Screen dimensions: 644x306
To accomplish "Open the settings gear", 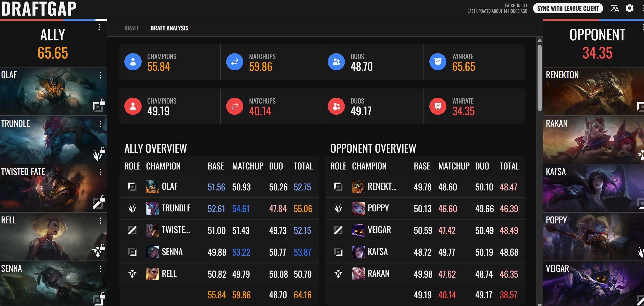I will [629, 8].
